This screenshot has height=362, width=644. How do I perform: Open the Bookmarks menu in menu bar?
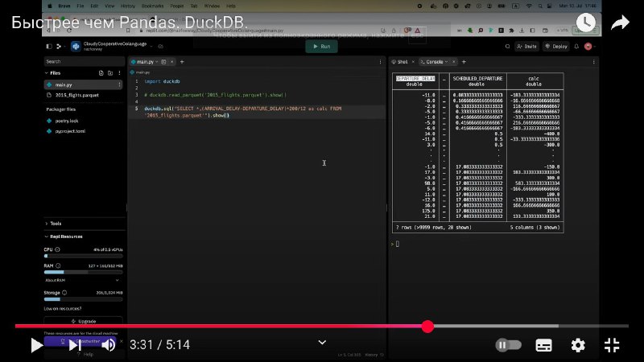point(152,6)
